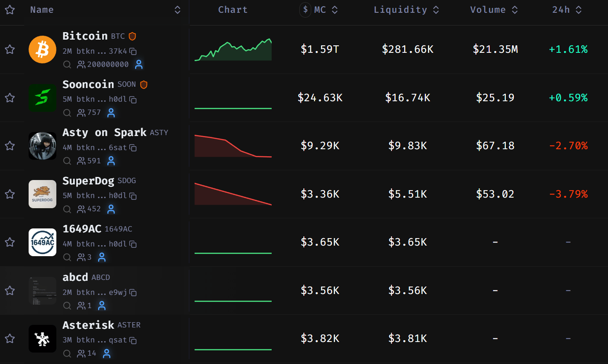Screen dimensions: 608x364
Task: Click the blue person icon in SuperDog row
Action: click(x=111, y=209)
